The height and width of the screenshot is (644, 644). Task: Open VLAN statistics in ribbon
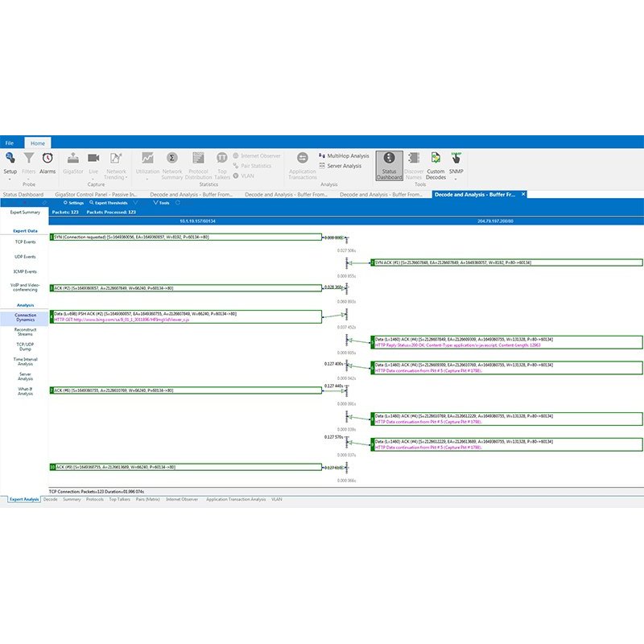[244, 175]
